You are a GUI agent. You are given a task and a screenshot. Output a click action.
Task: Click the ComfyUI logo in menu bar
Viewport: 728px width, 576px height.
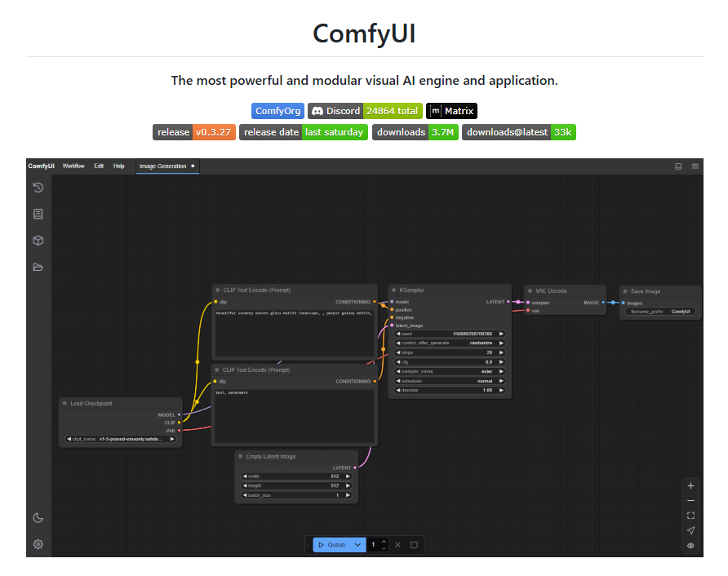pyautogui.click(x=42, y=166)
